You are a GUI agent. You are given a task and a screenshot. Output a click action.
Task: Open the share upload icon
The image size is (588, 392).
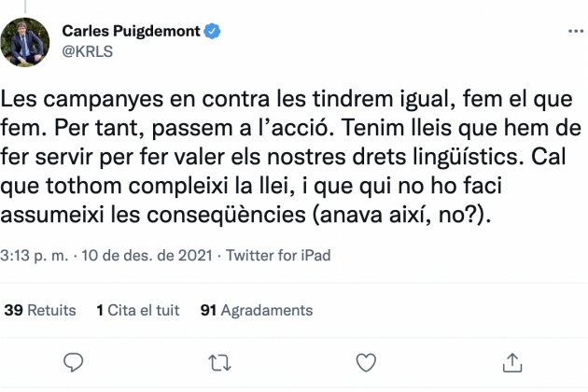tap(511, 363)
